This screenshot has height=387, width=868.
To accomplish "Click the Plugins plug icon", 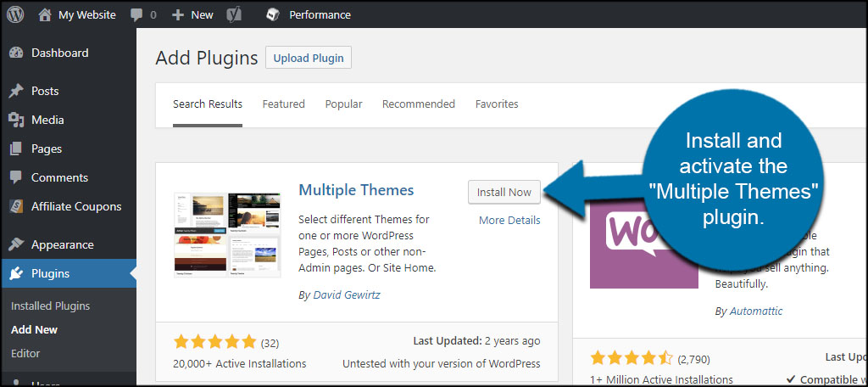I will [17, 273].
